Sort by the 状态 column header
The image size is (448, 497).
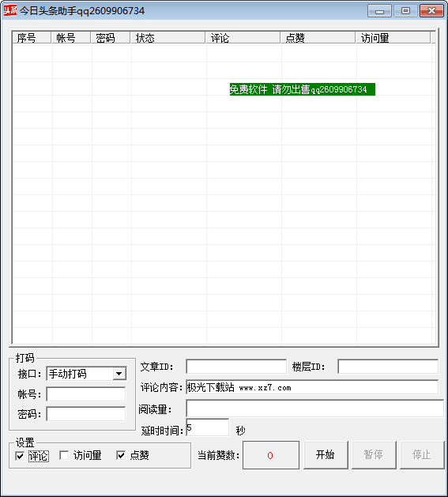tap(168, 38)
